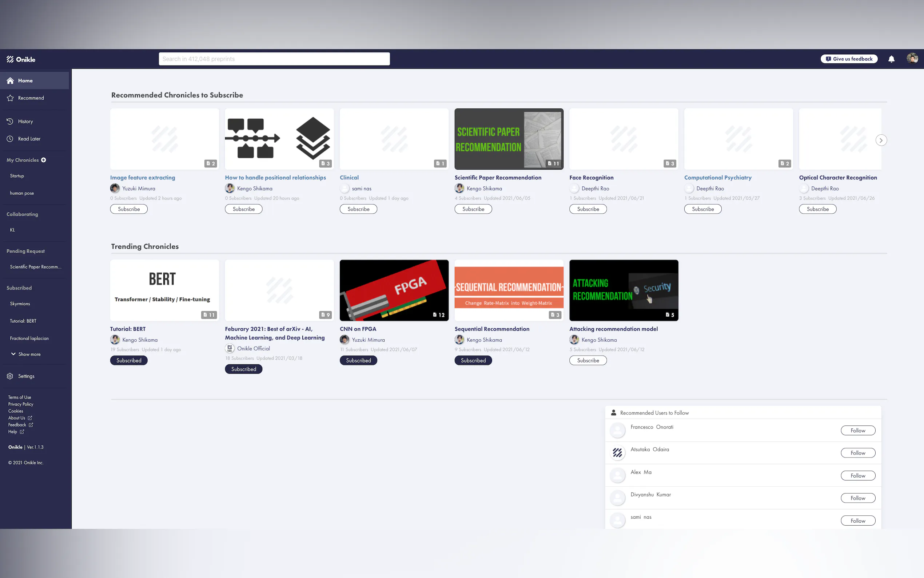Toggle Subscribed button for Tutorial: BERT

pyautogui.click(x=129, y=360)
